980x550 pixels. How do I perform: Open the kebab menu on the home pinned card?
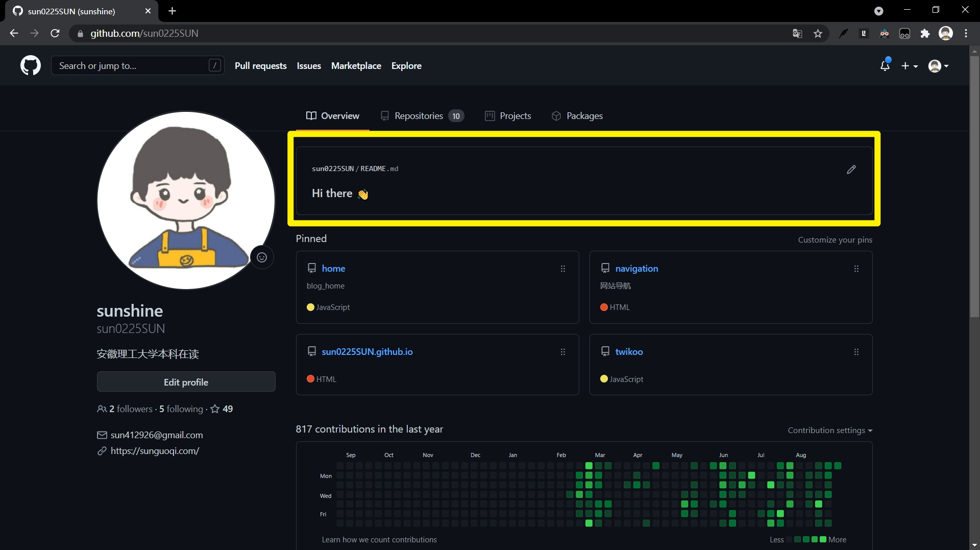pyautogui.click(x=563, y=268)
